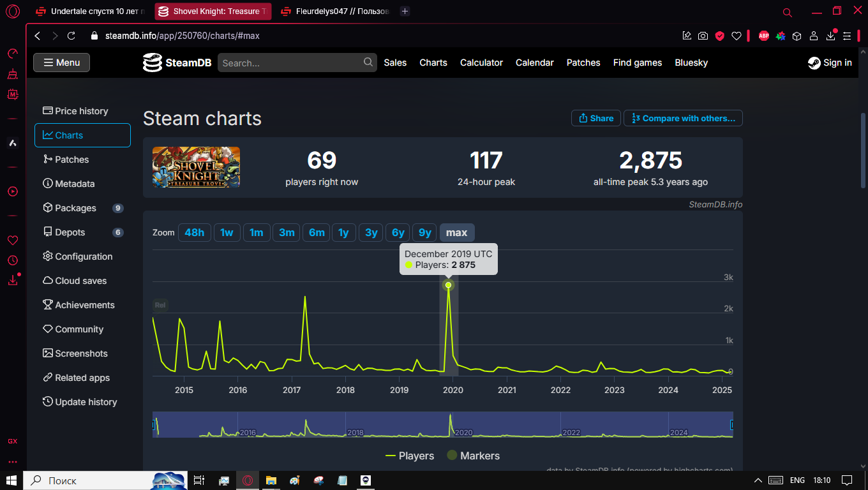Open the AdBlock Plus extension
The width and height of the screenshot is (868, 490).
coord(763,36)
